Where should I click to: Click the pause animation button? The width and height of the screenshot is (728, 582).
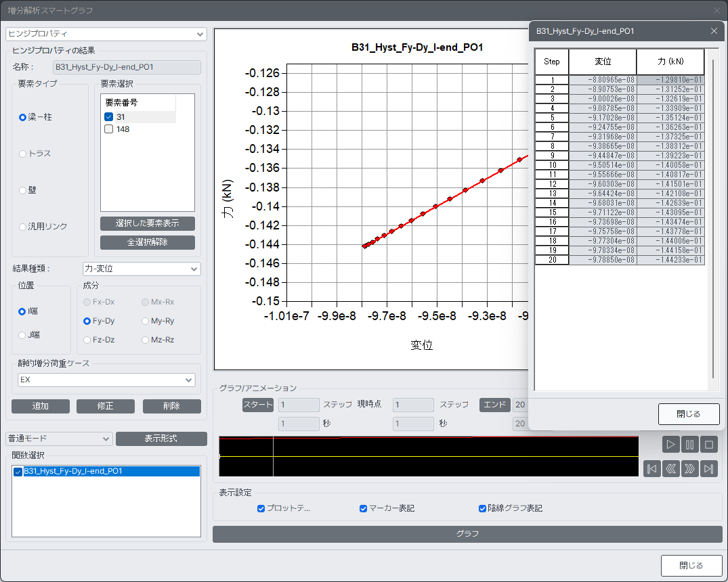690,445
